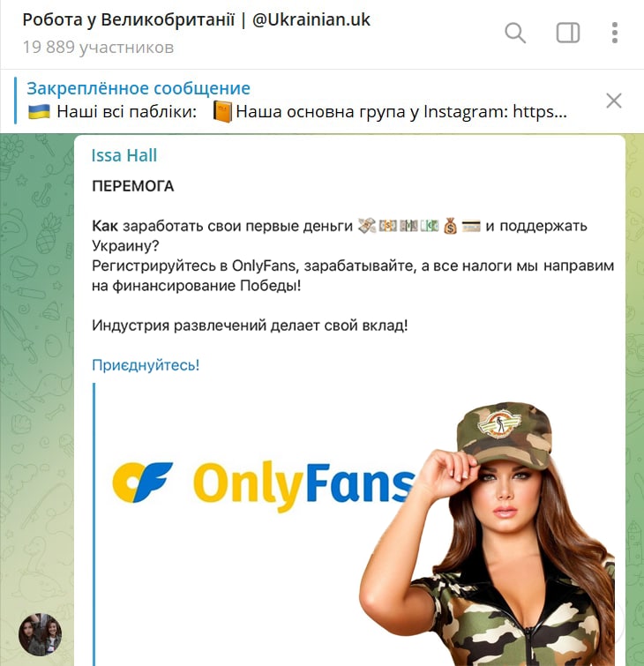This screenshot has width=644, height=666.
Task: Open search in this chat
Action: pos(515,33)
